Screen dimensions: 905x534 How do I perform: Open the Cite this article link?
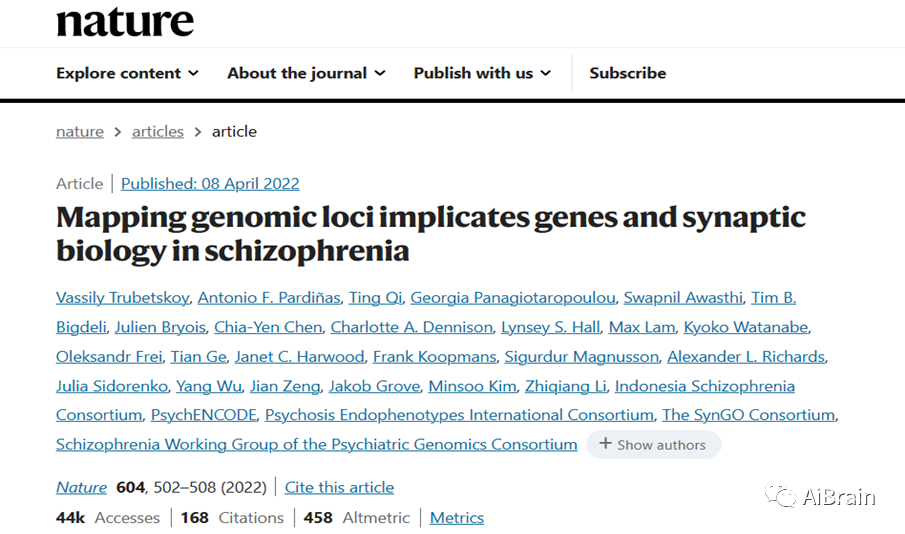339,488
